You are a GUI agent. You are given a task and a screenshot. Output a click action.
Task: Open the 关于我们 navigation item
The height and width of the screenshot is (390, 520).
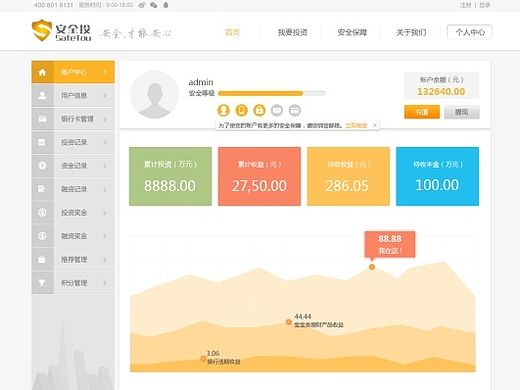[x=411, y=32]
